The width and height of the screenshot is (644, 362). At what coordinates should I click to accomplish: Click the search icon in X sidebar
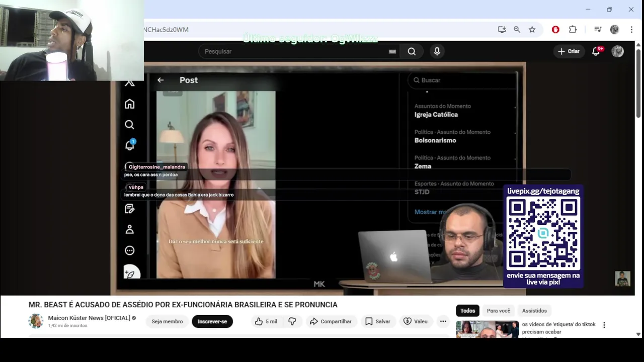(x=129, y=125)
